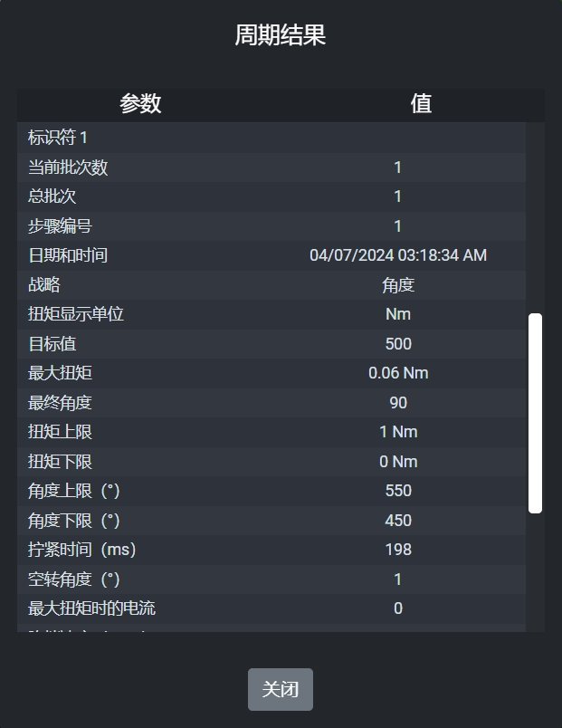Click the date value 04/07/2024 03:18:34 AM

click(398, 255)
